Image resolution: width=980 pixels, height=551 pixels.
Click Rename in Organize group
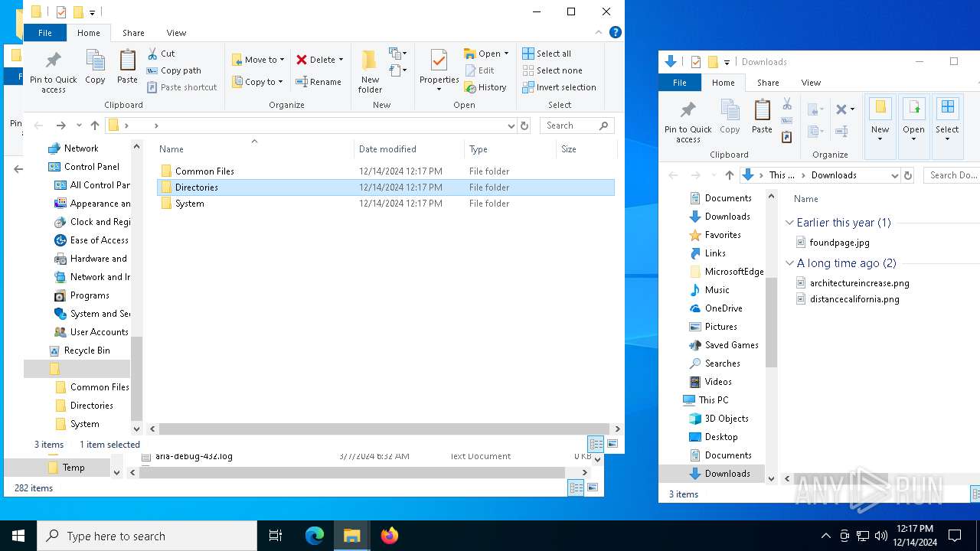(x=318, y=82)
